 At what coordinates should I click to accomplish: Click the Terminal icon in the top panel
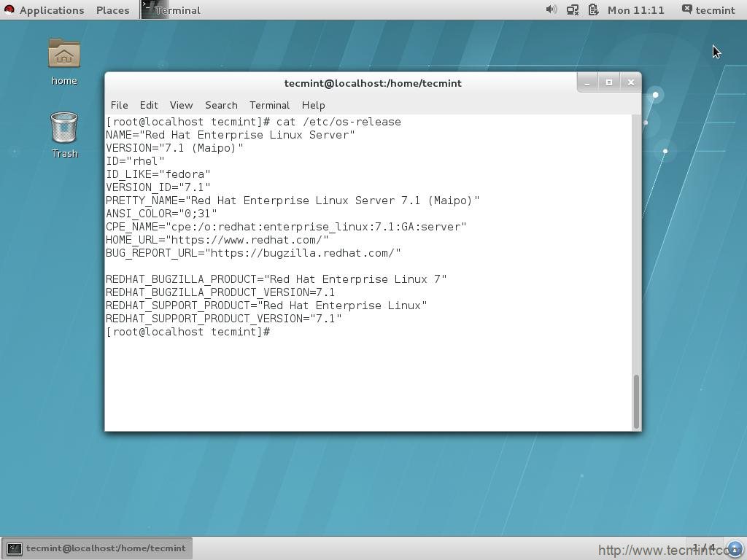155,9
